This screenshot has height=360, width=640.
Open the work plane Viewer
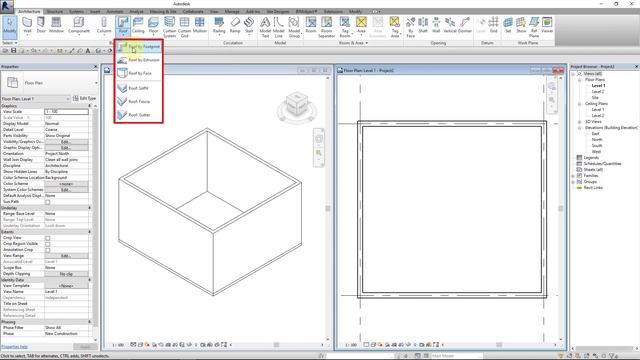point(547,25)
